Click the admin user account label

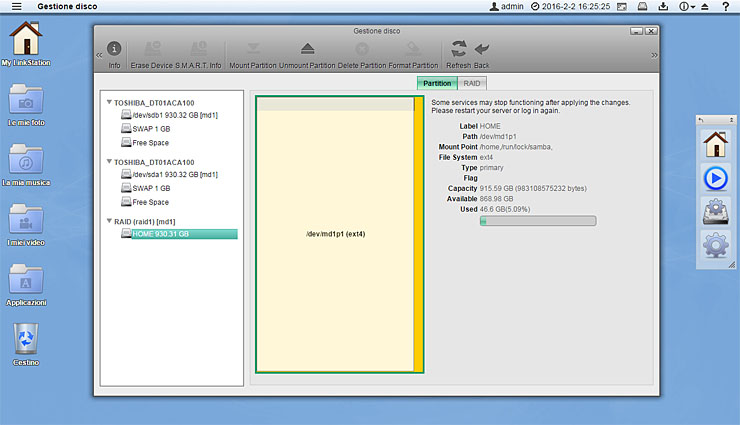[x=507, y=6]
